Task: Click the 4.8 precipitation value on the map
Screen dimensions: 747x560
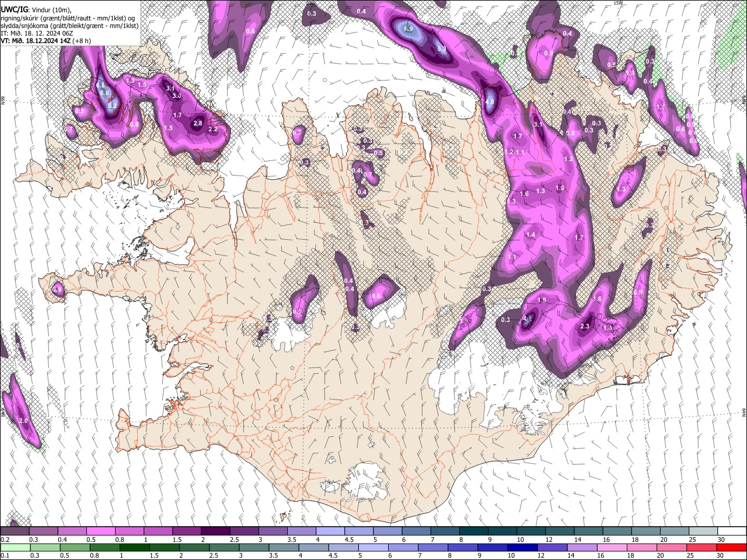Action: coord(490,101)
